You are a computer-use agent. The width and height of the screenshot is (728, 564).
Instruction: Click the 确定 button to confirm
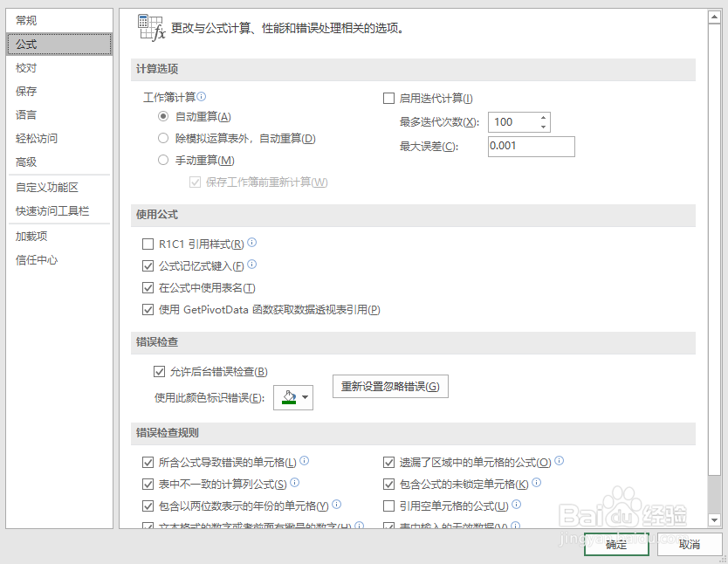615,544
